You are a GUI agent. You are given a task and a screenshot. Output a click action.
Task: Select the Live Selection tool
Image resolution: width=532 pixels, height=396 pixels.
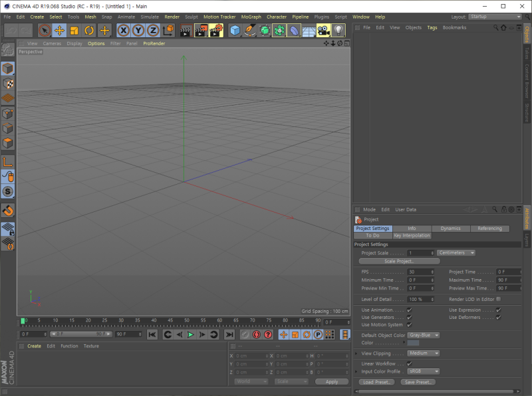(x=45, y=31)
